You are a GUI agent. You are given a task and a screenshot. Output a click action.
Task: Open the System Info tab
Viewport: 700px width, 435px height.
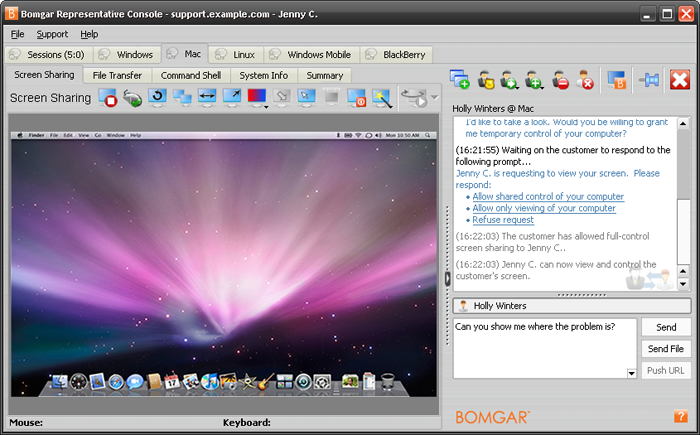(263, 75)
